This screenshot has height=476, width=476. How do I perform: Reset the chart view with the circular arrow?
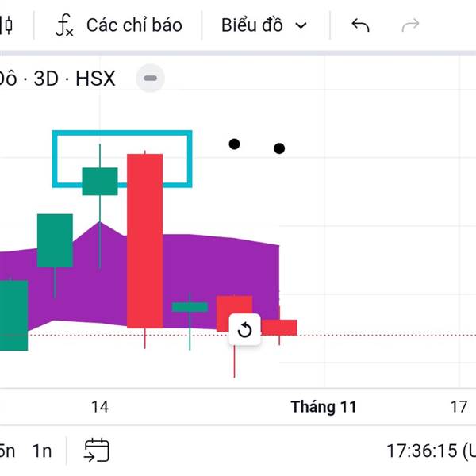coord(244,330)
